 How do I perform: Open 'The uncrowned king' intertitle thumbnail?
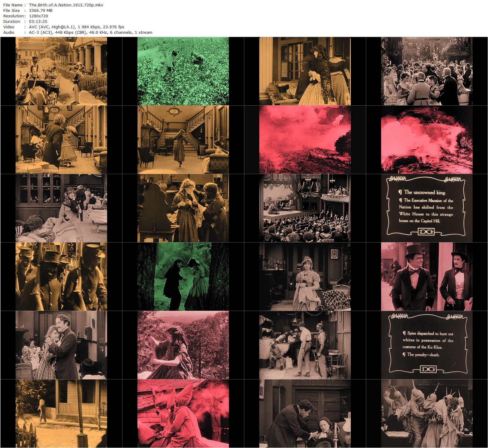click(x=427, y=208)
